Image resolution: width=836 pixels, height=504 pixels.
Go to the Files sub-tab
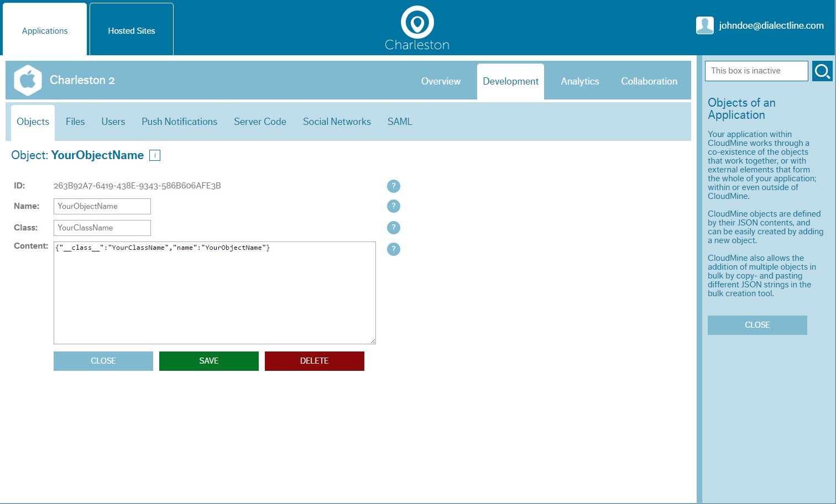75,122
